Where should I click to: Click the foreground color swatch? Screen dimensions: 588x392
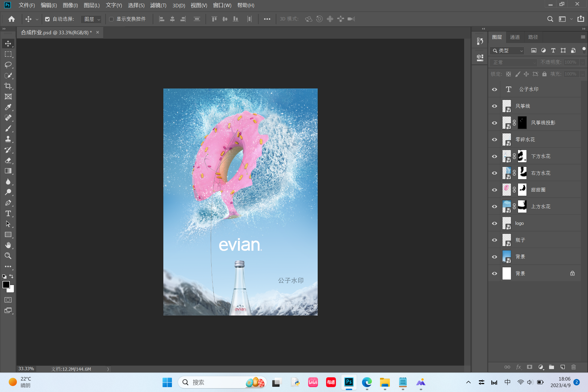tap(6, 285)
